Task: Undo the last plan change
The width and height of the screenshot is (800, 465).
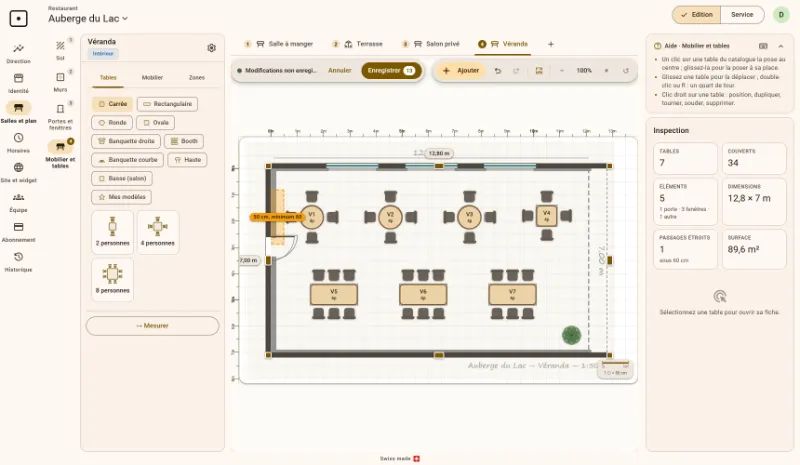Action: [x=497, y=70]
